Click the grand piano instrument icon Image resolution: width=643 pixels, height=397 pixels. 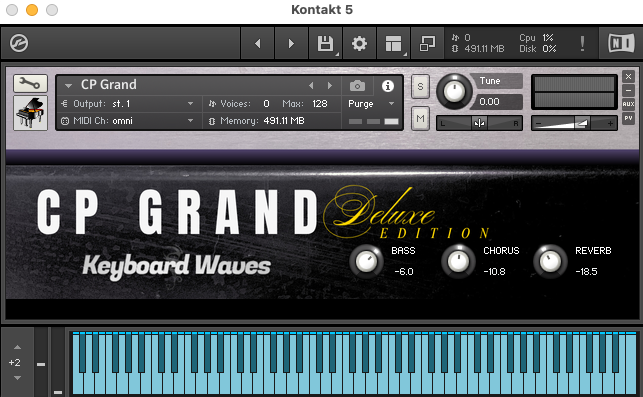point(30,113)
